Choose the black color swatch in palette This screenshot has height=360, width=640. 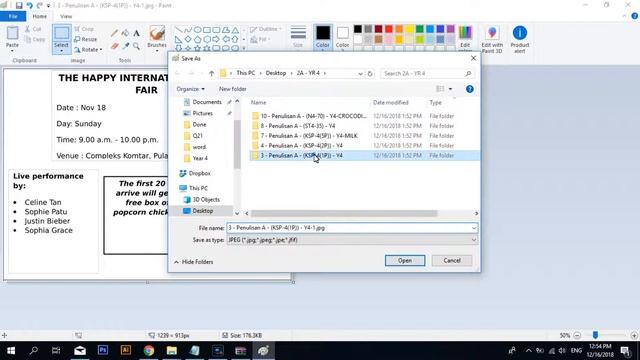click(x=358, y=29)
